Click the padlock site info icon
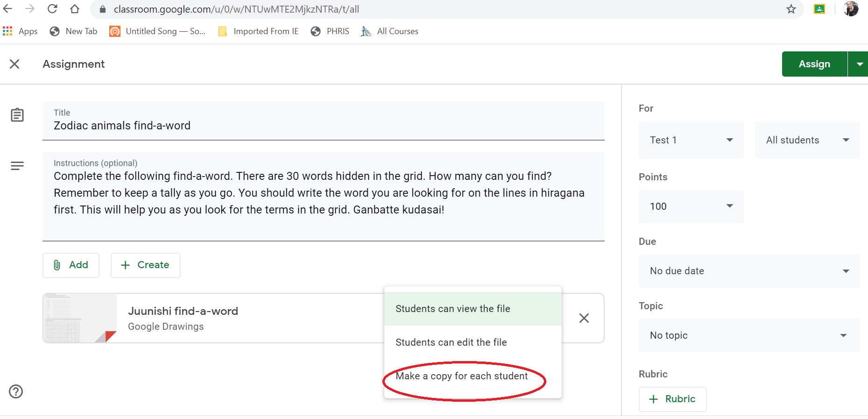The height and width of the screenshot is (419, 868). pyautogui.click(x=103, y=9)
